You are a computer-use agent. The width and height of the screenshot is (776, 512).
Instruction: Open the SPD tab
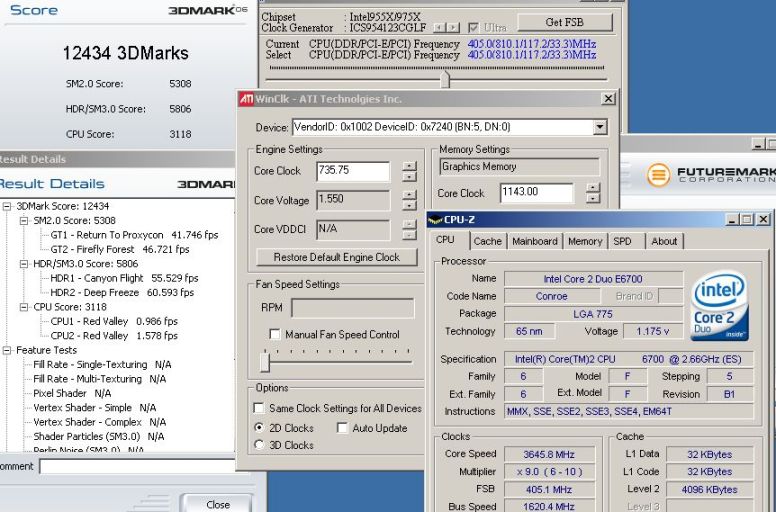tap(623, 241)
